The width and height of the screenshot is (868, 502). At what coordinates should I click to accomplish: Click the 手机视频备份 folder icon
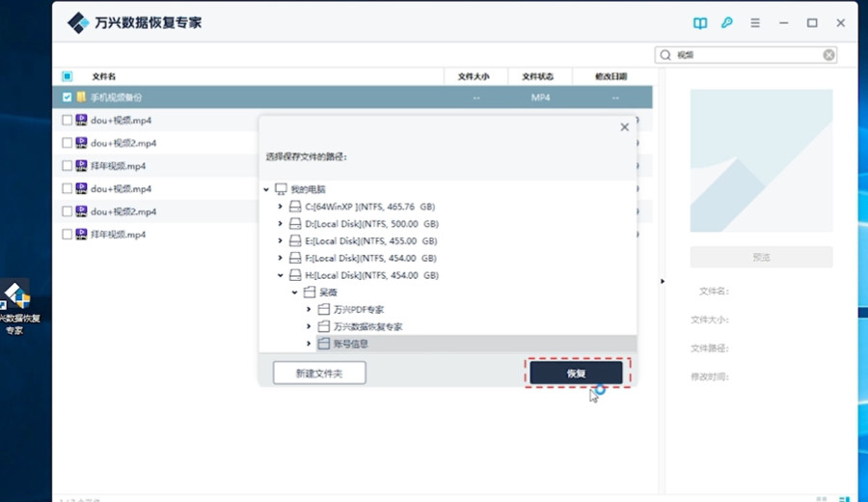pos(81,97)
